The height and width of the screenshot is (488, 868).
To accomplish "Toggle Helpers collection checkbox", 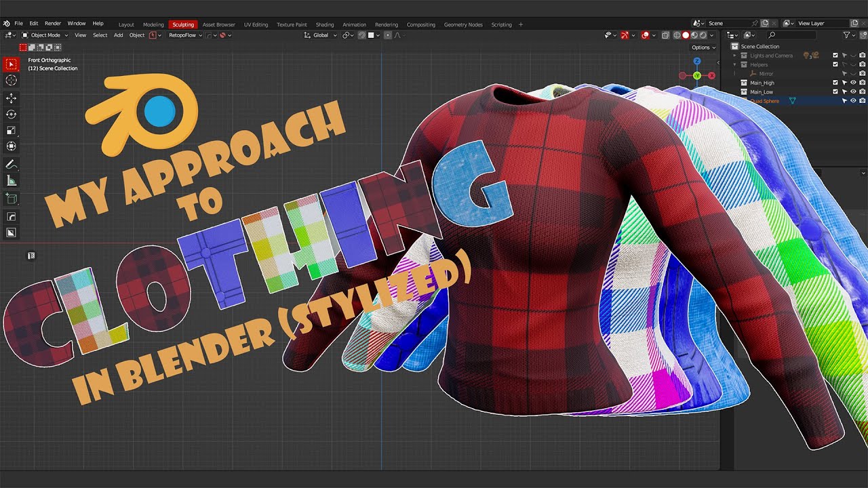I will coord(835,64).
